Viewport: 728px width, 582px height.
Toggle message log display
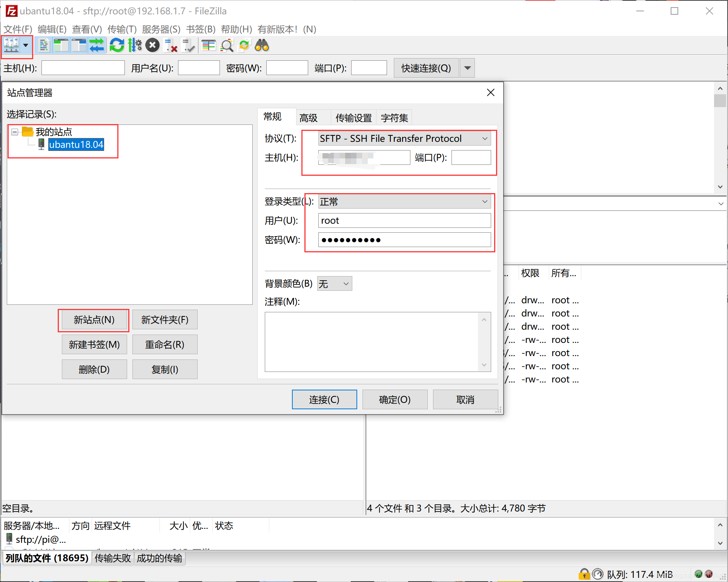tap(44, 46)
